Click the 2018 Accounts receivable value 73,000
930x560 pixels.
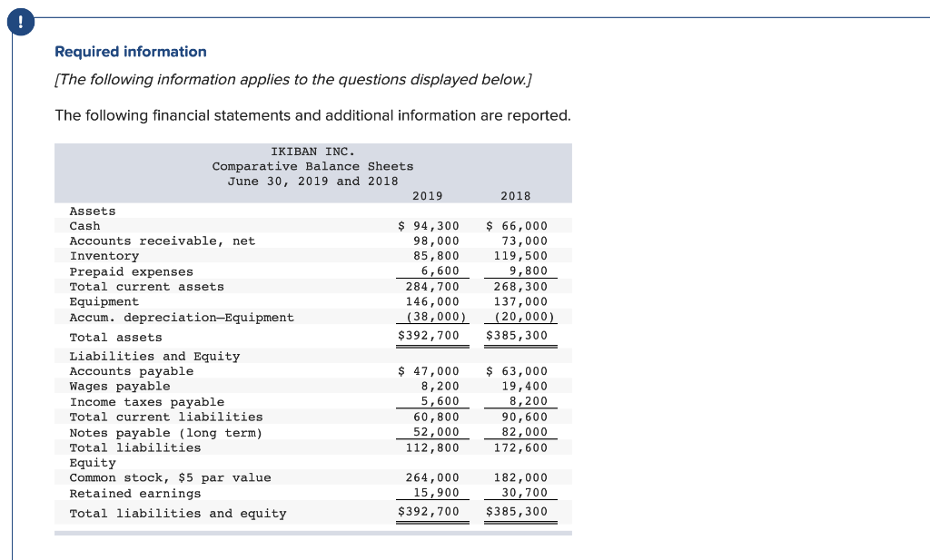[524, 241]
